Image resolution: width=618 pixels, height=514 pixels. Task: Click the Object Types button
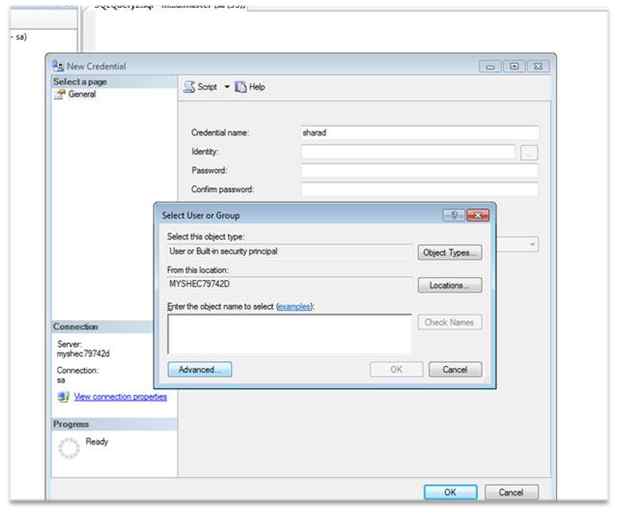pos(449,253)
